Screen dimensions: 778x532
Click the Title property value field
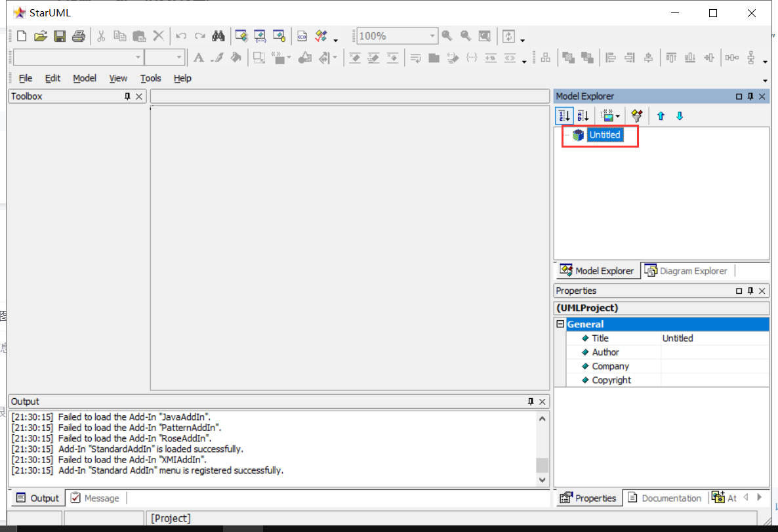[x=714, y=338]
